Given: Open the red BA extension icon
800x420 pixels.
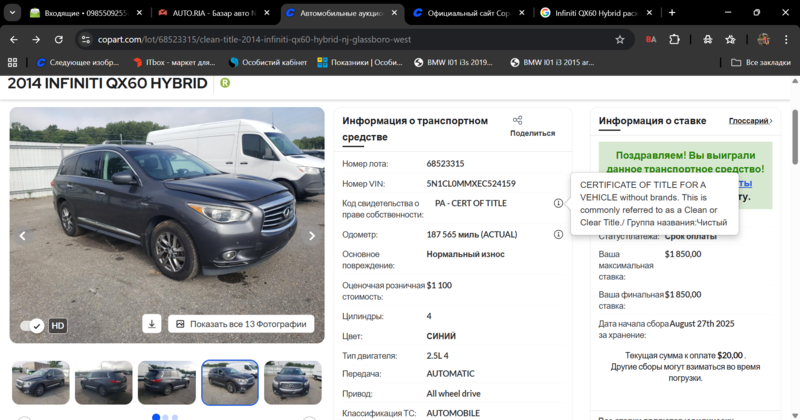Looking at the screenshot, I should 651,39.
